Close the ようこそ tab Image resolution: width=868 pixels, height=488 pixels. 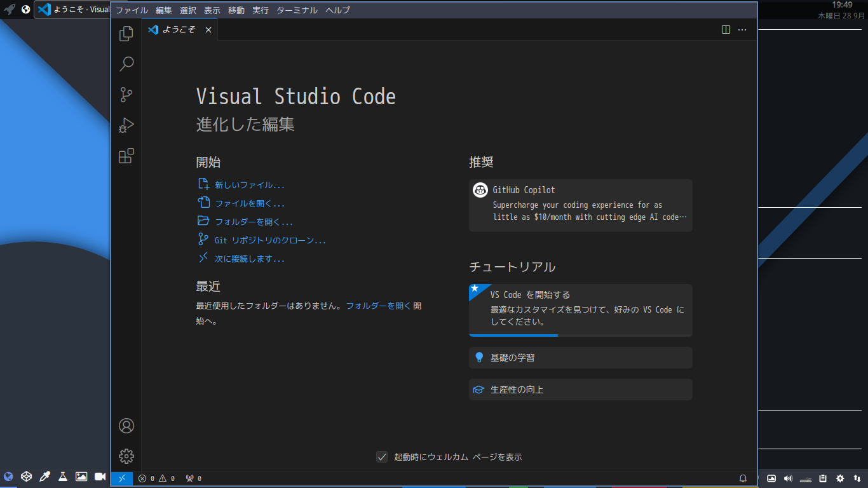[x=208, y=30]
